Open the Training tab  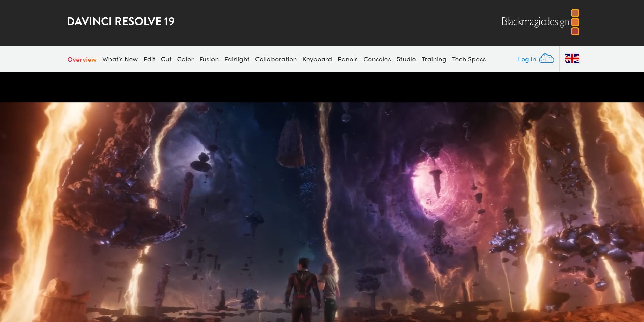[x=434, y=59]
